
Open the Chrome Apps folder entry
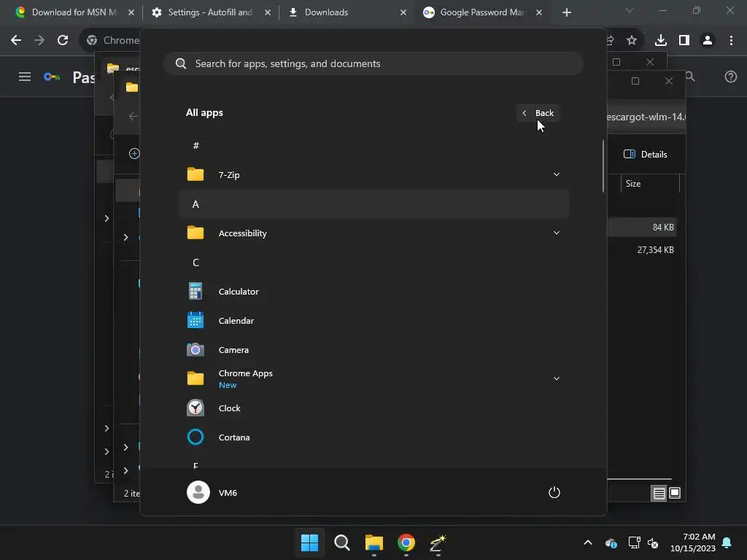tap(373, 378)
